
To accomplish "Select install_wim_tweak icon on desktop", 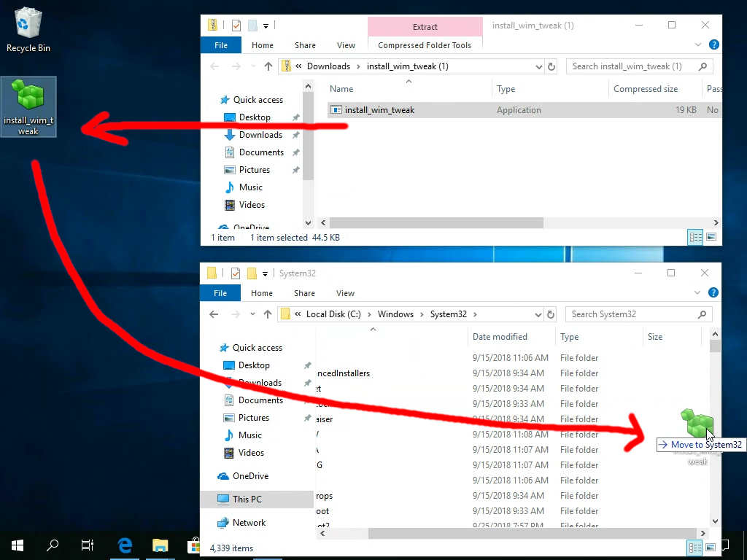I will click(x=28, y=106).
